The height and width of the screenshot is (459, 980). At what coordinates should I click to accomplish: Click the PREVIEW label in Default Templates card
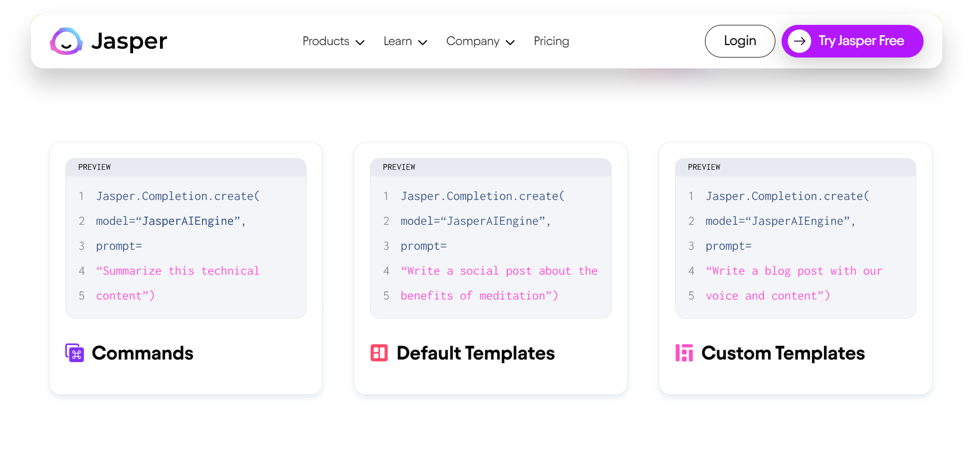coord(399,167)
